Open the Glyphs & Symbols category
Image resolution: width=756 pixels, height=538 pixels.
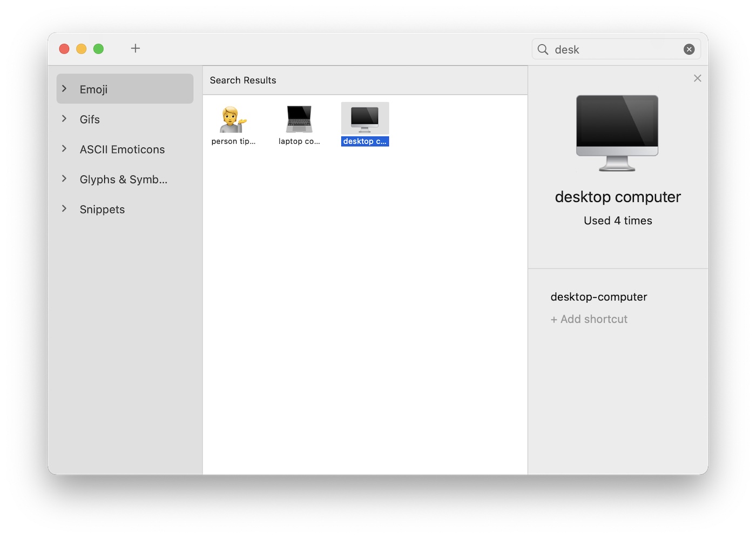pyautogui.click(x=125, y=179)
